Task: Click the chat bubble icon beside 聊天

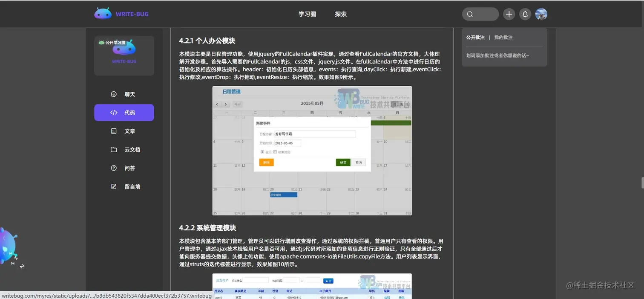Action: 114,94
